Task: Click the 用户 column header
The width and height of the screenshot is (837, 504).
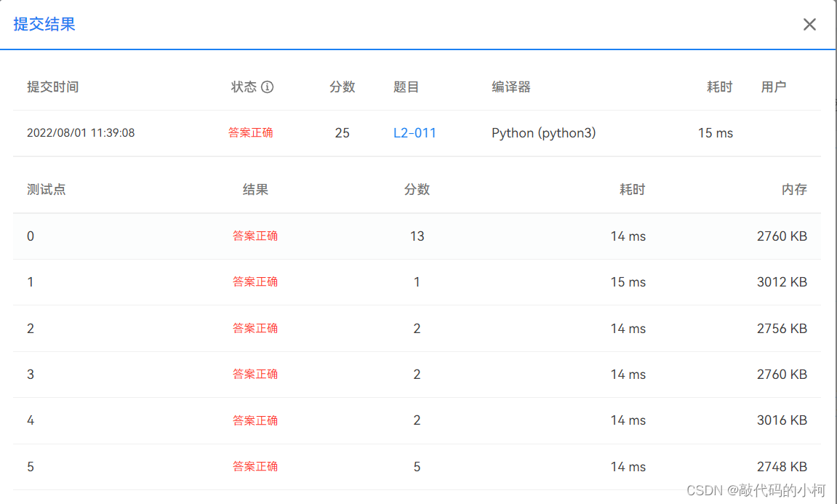Action: coord(774,87)
